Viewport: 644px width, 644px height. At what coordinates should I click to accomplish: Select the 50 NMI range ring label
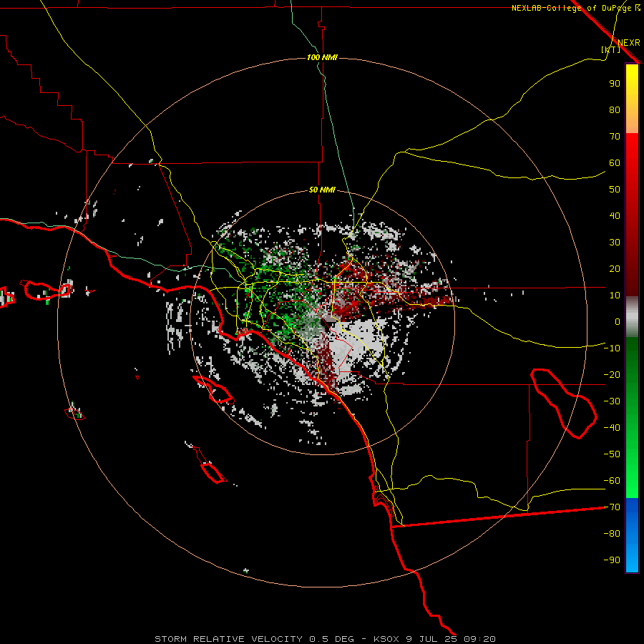[x=322, y=190]
